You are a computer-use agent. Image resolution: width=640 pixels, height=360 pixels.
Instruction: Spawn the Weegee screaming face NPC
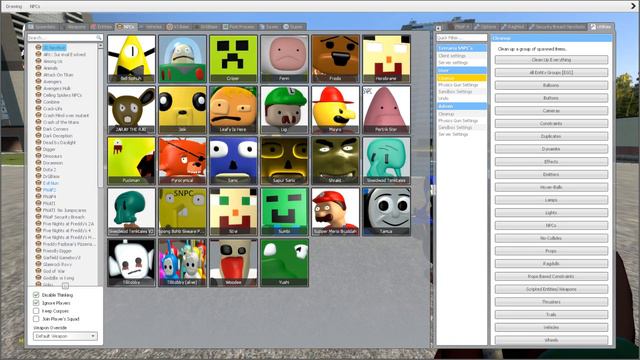[233, 263]
